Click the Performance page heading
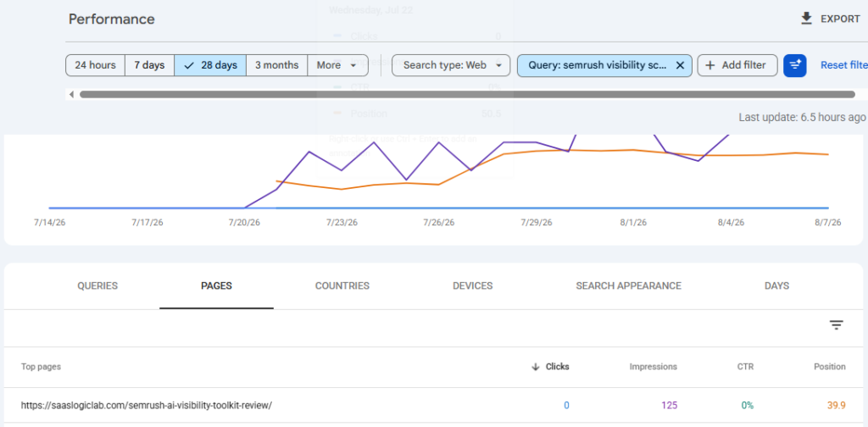868x427 pixels. coord(112,19)
